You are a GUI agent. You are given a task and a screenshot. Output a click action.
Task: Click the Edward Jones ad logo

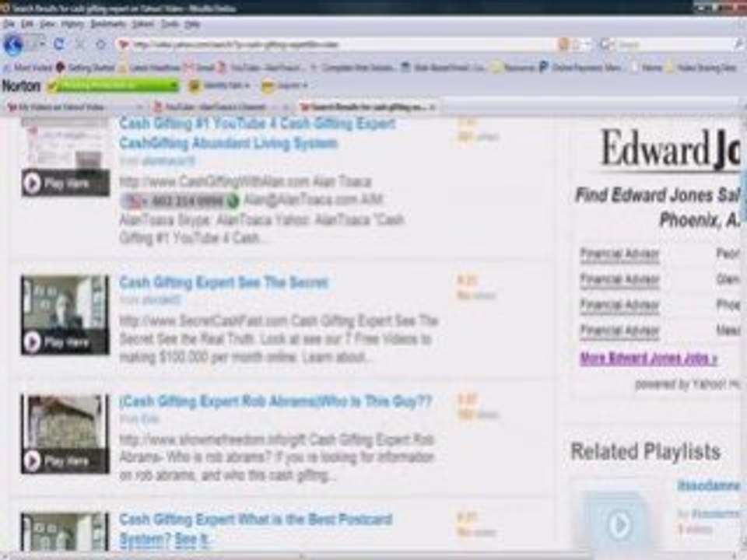(669, 149)
